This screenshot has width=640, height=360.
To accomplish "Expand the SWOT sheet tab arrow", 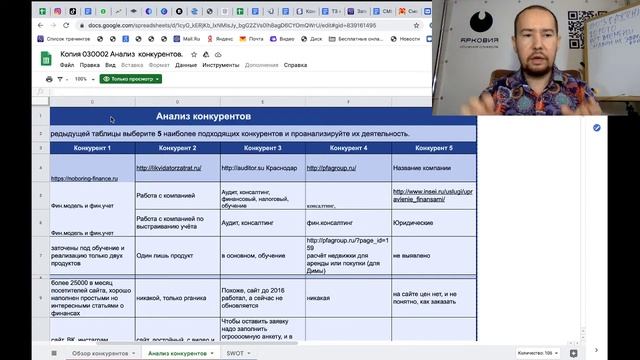I will (x=249, y=353).
